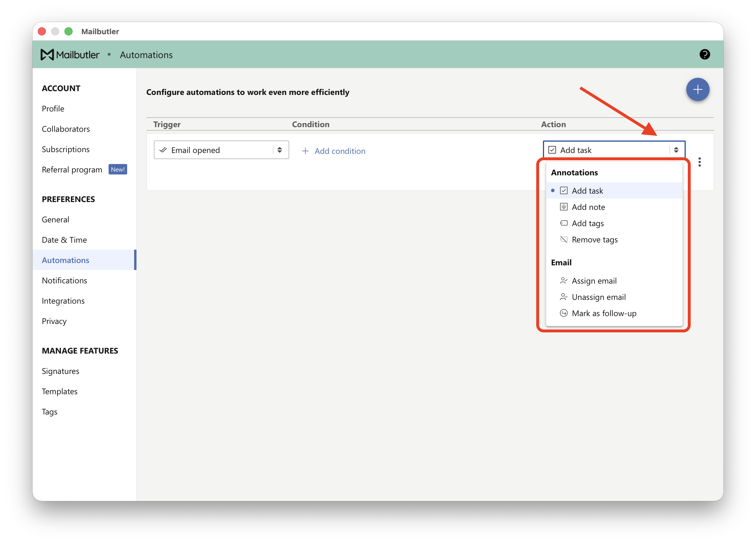Choose Mark as follow-up action

click(614, 313)
